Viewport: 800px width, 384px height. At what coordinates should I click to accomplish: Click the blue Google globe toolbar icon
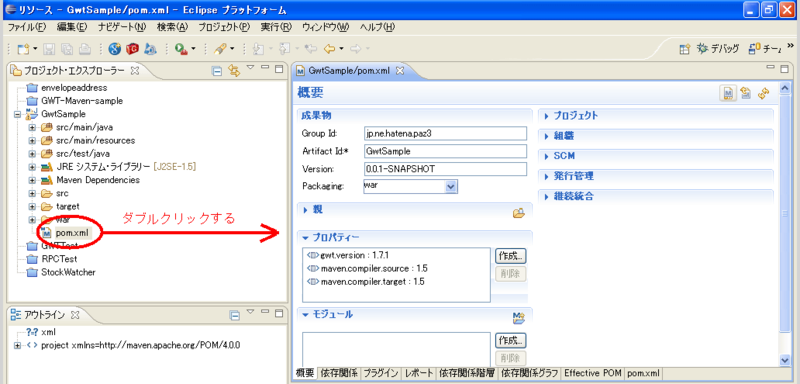tap(115, 49)
